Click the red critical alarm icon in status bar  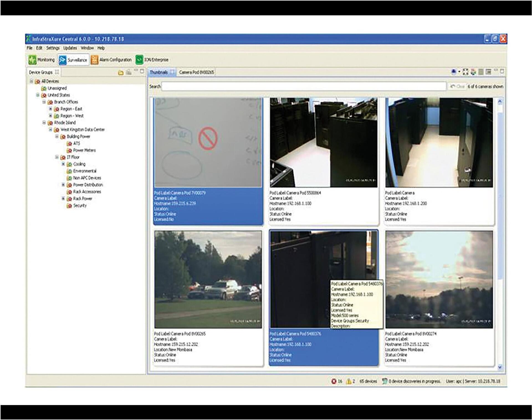pyautogui.click(x=334, y=381)
